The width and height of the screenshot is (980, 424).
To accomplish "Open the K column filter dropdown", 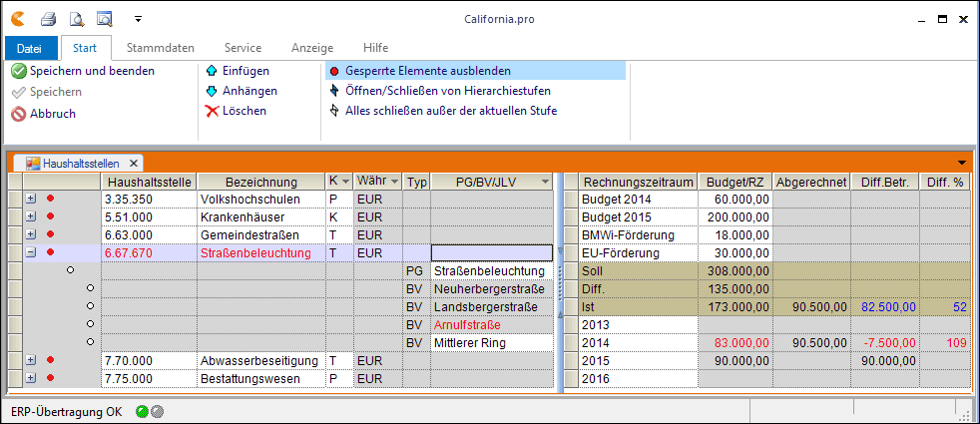I will coord(346,182).
